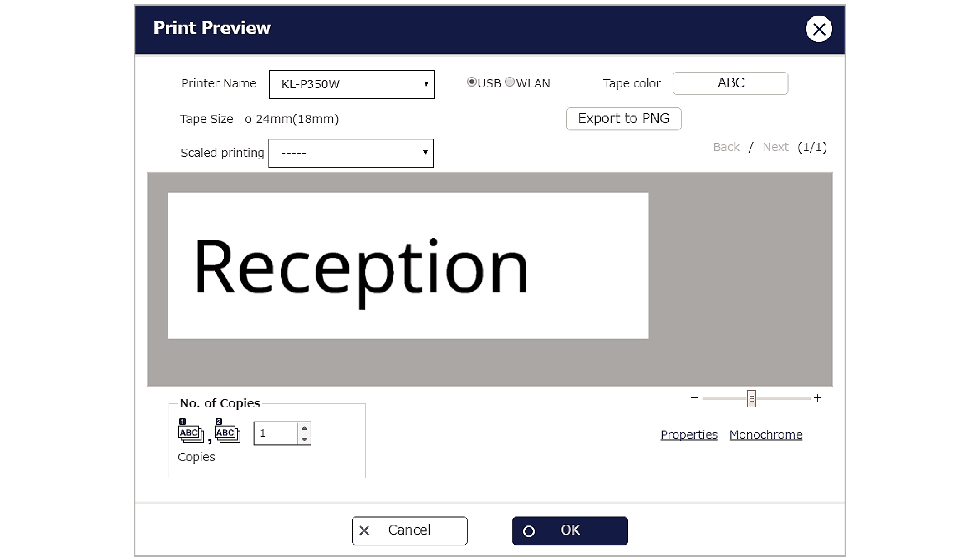Click the Cancel button
This screenshot has width=980, height=557.
[x=410, y=530]
